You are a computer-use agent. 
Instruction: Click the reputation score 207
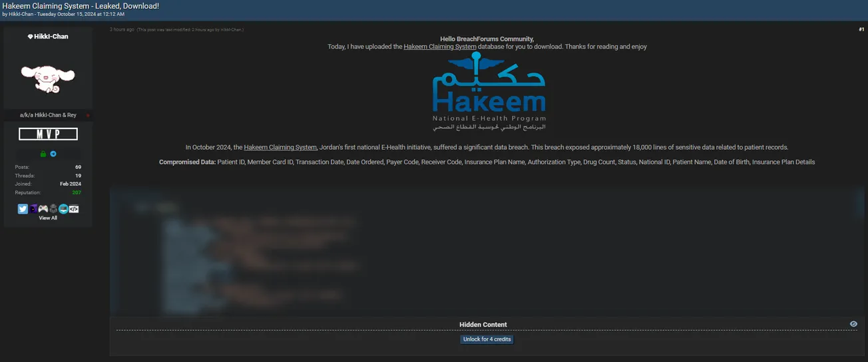coord(76,192)
